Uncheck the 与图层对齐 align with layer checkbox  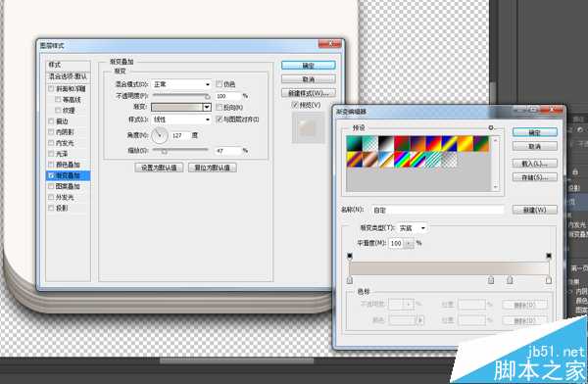(220, 120)
